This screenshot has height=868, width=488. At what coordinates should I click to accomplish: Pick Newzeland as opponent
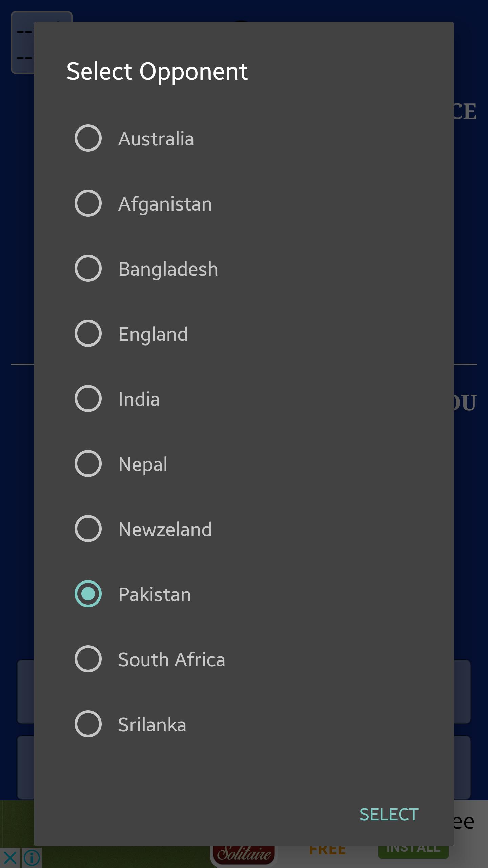tap(88, 529)
